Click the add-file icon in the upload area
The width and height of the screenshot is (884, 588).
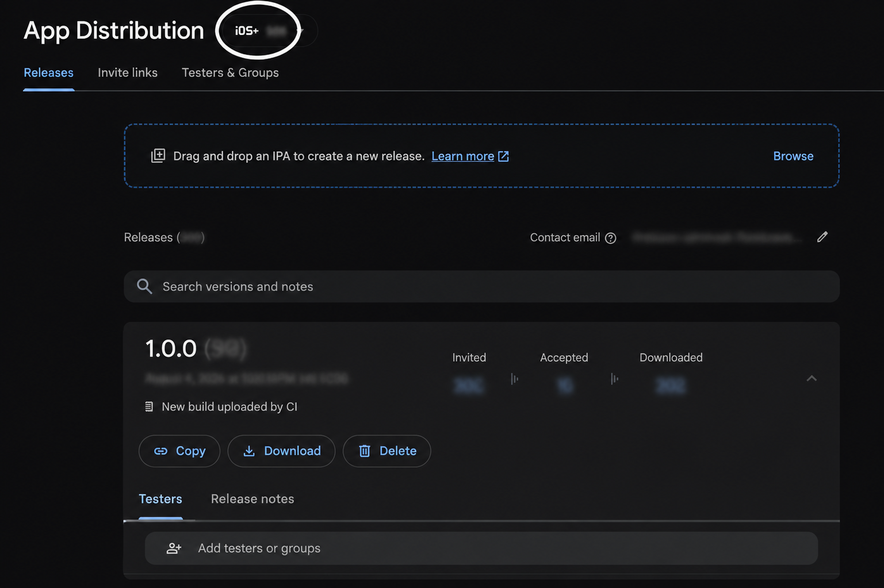(x=158, y=156)
